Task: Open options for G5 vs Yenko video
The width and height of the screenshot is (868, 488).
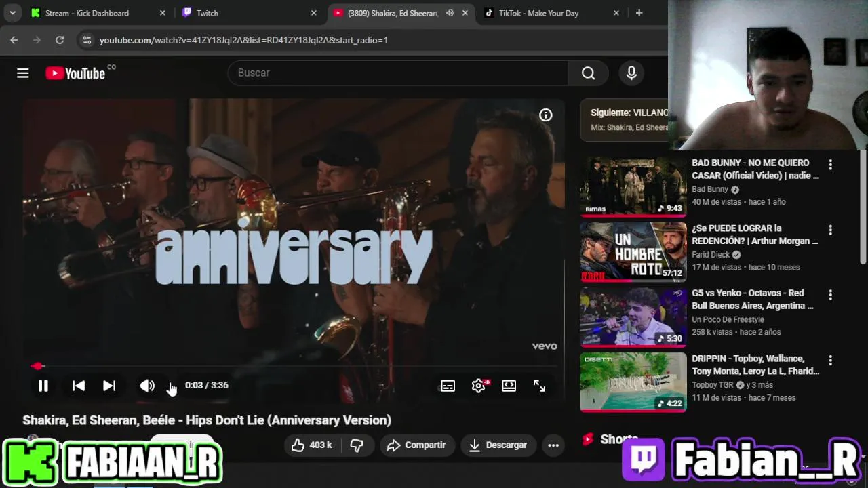Action: pyautogui.click(x=830, y=295)
